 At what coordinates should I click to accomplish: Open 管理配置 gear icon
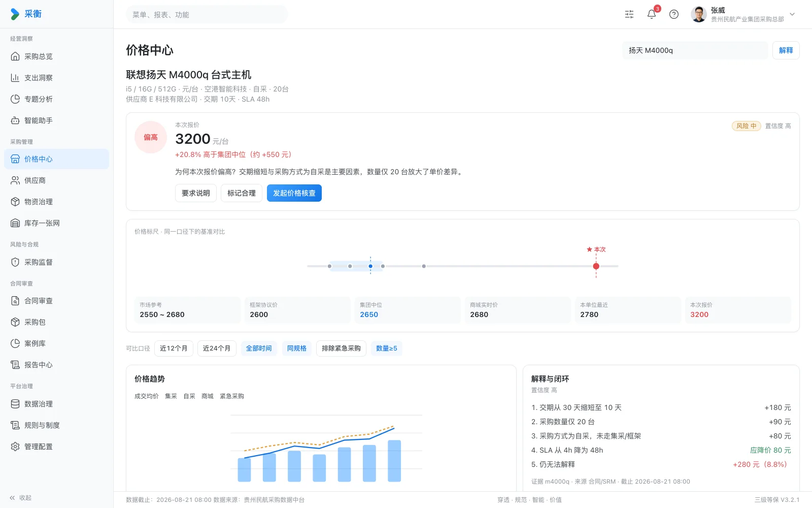pos(15,447)
